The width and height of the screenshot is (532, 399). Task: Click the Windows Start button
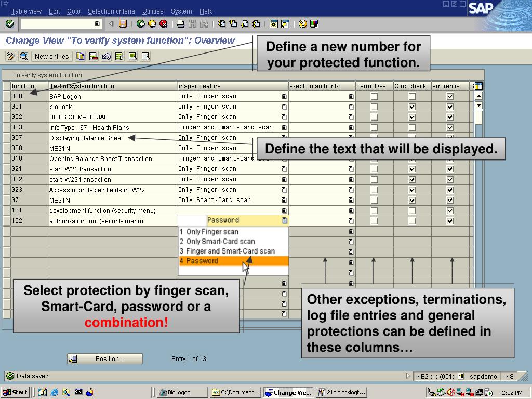pyautogui.click(x=16, y=392)
